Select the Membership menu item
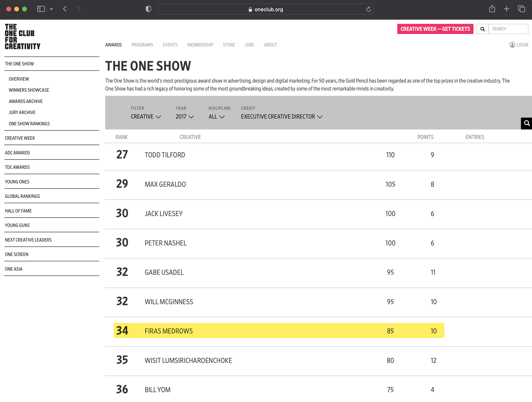 pos(200,45)
